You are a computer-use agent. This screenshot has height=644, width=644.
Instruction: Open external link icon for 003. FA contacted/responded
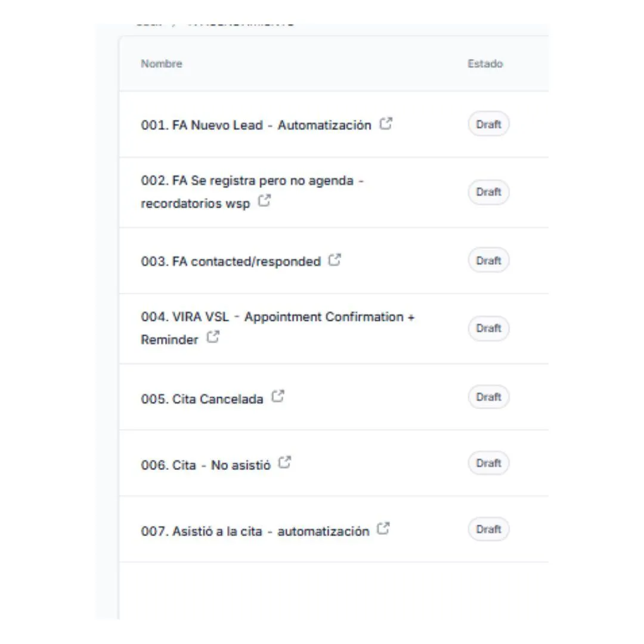pyautogui.click(x=335, y=259)
